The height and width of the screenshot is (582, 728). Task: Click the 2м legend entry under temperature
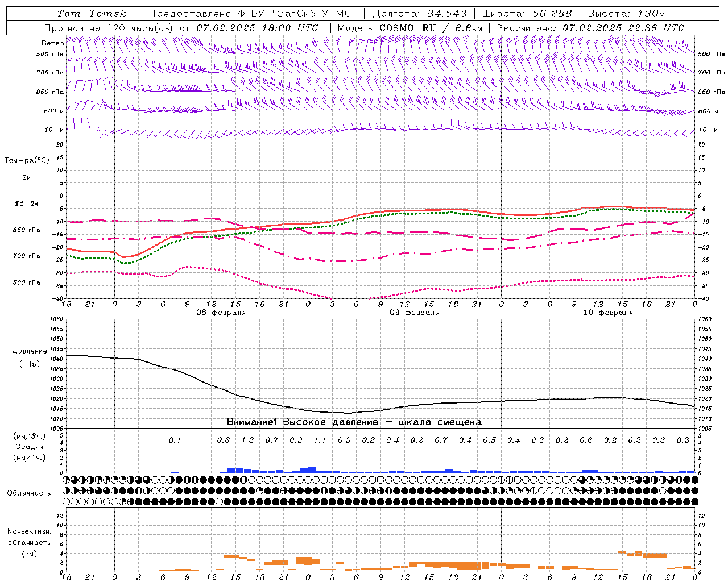[27, 178]
